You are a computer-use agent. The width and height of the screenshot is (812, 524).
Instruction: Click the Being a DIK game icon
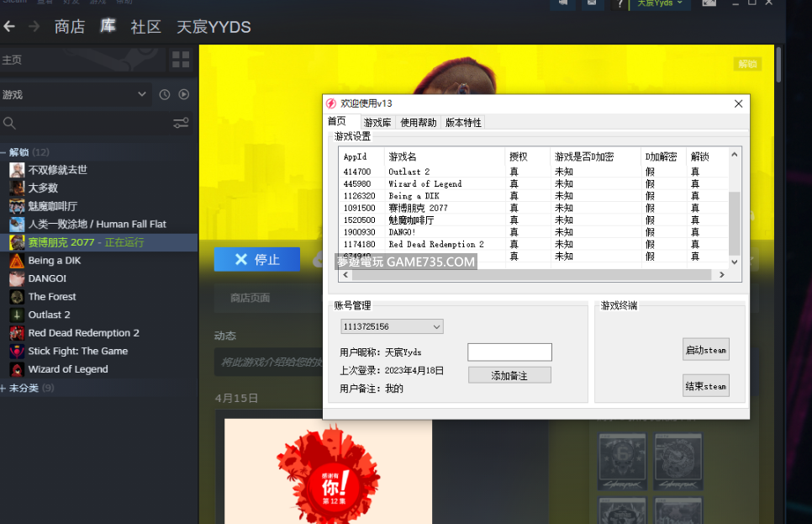pyautogui.click(x=17, y=261)
